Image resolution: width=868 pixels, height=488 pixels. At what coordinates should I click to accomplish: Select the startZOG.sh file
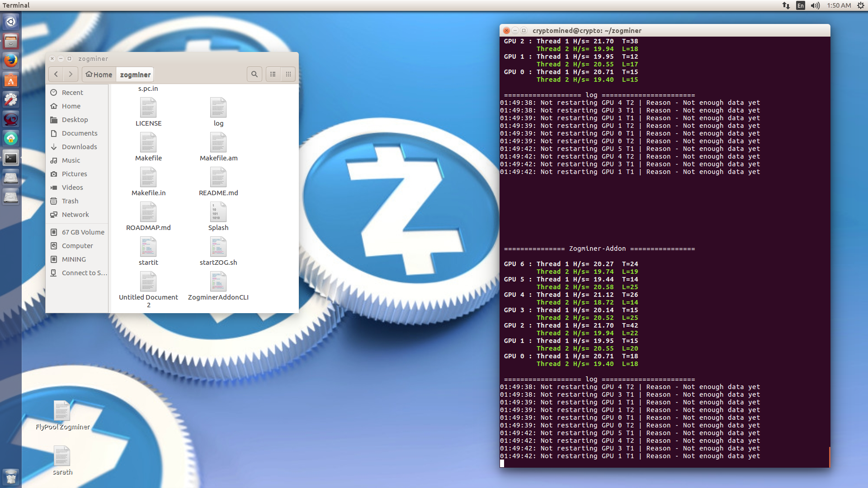coord(218,251)
